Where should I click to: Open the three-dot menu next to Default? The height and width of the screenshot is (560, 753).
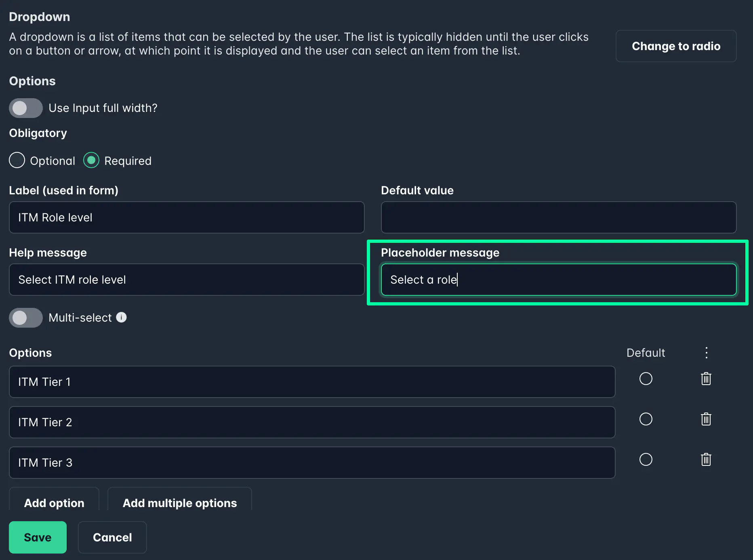point(706,353)
